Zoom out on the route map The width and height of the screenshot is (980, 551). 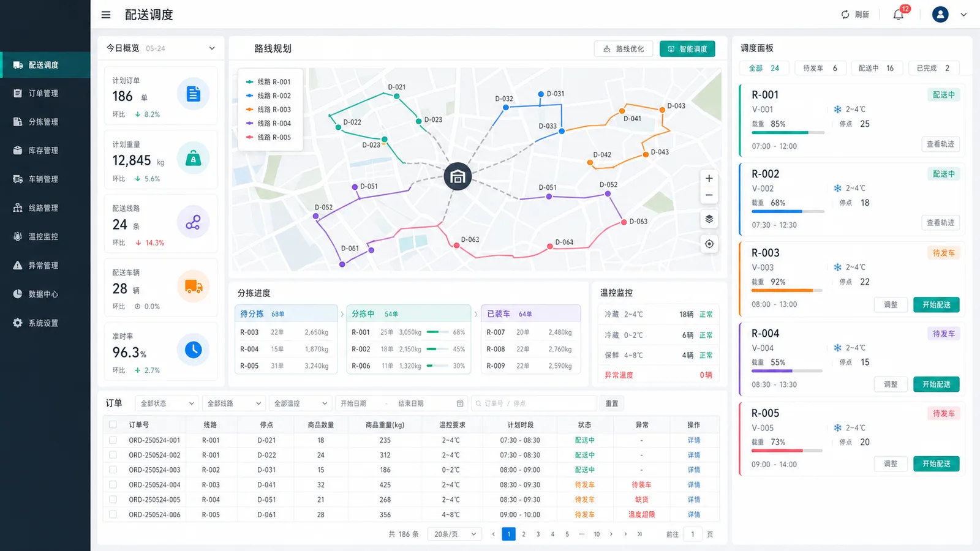709,195
